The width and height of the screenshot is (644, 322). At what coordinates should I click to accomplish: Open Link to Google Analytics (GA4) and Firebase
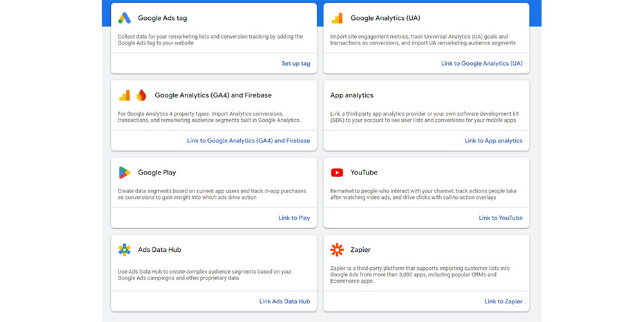pyautogui.click(x=249, y=140)
